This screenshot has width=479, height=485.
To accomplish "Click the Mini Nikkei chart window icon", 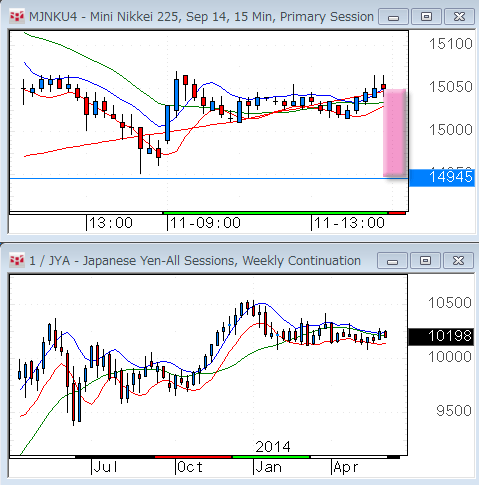I will click(x=17, y=17).
